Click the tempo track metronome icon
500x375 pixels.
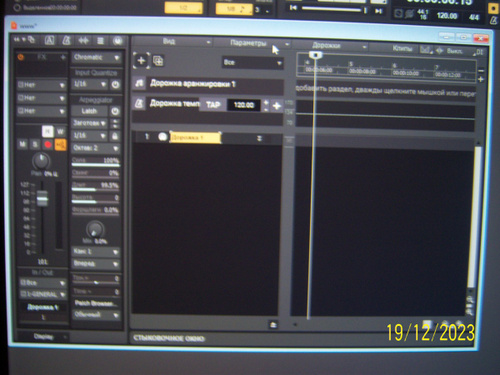tap(139, 104)
